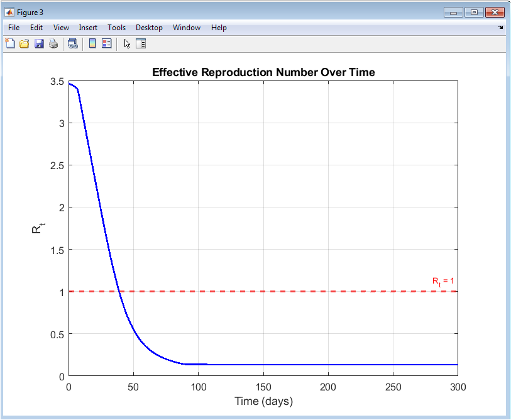This screenshot has height=420, width=511.
Task: Open the Property Inspector panel icon
Action: click(x=141, y=44)
